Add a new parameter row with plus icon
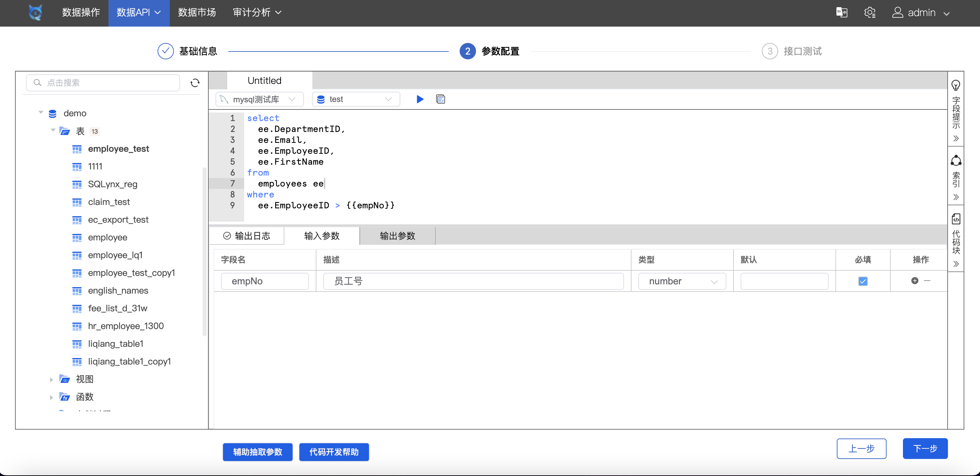The image size is (980, 476). point(914,281)
